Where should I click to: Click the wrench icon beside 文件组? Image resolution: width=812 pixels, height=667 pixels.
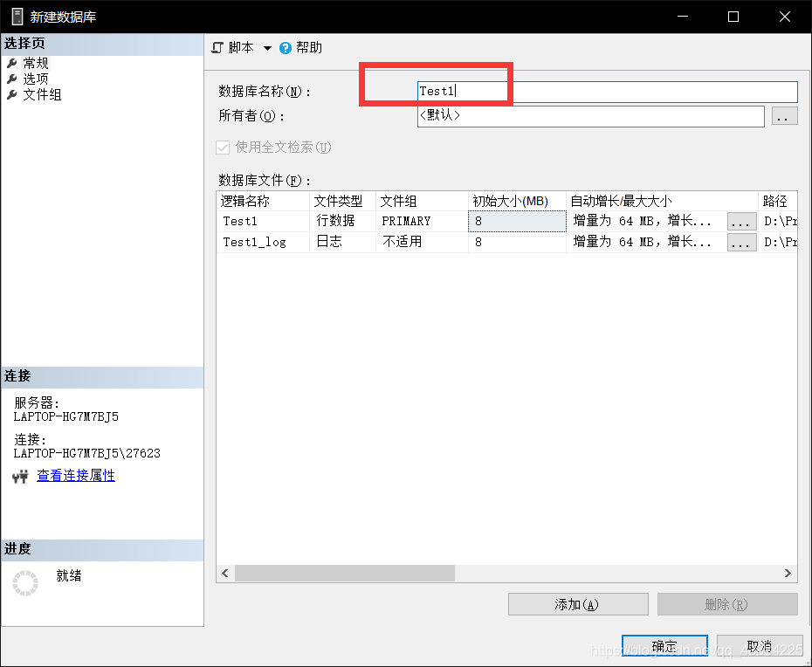tap(12, 94)
